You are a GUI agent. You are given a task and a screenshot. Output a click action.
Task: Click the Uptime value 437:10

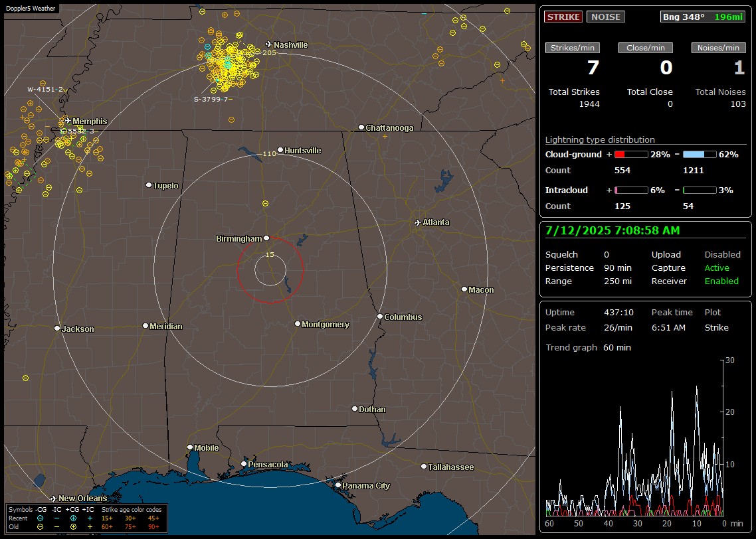tap(618, 313)
